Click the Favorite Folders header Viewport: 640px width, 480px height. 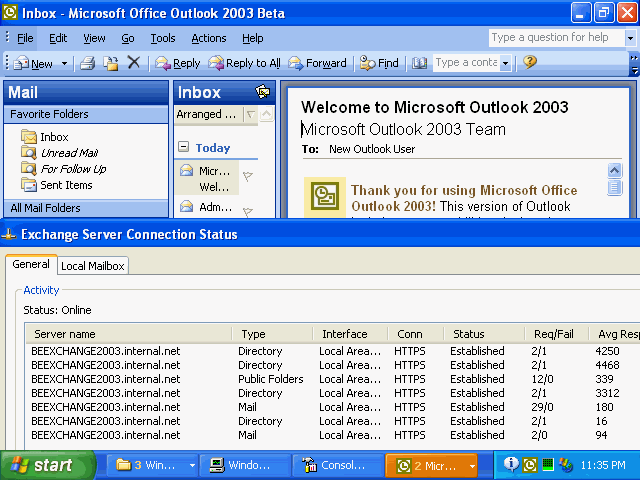coord(86,114)
